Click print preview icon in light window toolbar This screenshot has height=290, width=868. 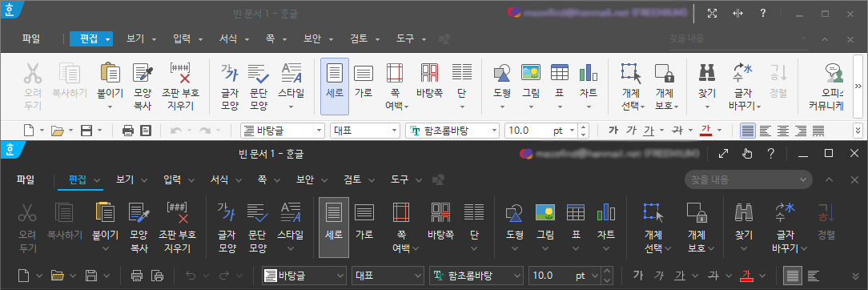[x=146, y=131]
